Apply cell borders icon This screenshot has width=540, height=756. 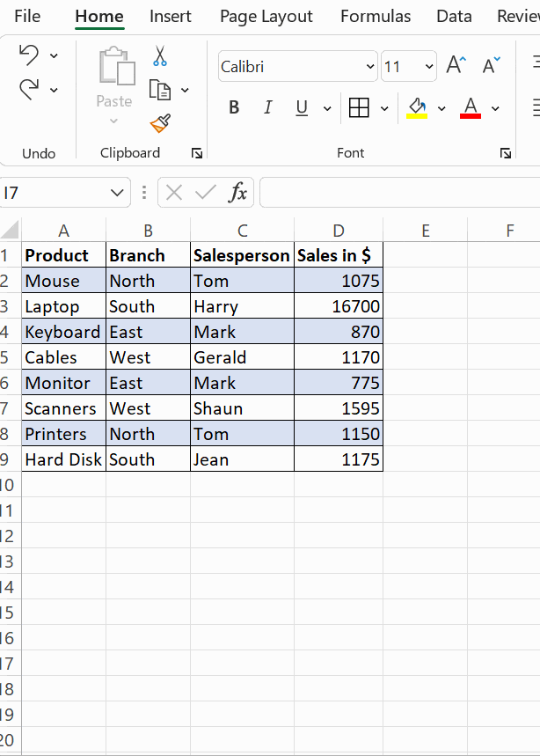pos(359,107)
